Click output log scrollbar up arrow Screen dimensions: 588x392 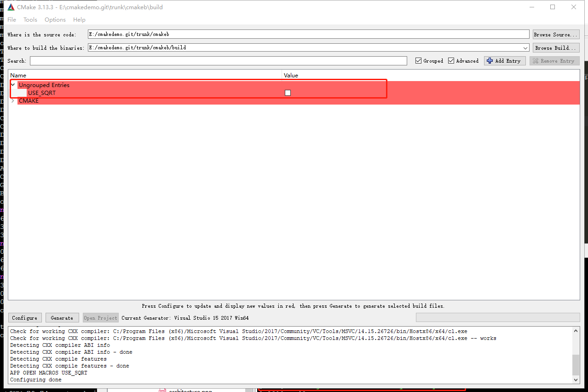click(576, 330)
